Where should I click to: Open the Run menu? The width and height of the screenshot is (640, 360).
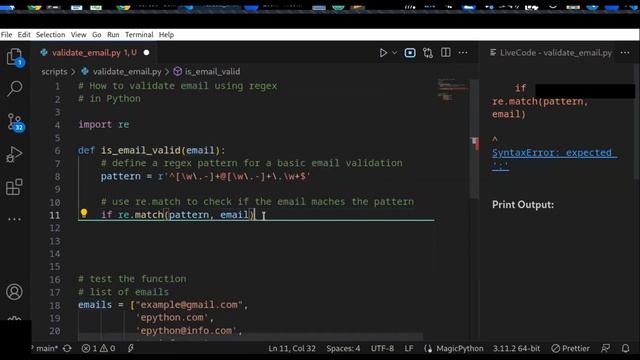click(x=113, y=35)
